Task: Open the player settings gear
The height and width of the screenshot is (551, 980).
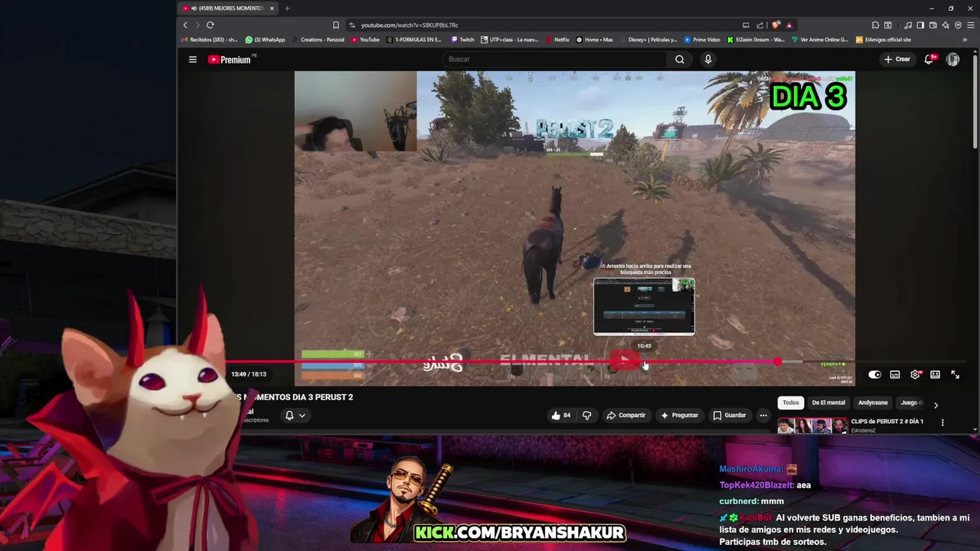Action: tap(915, 374)
